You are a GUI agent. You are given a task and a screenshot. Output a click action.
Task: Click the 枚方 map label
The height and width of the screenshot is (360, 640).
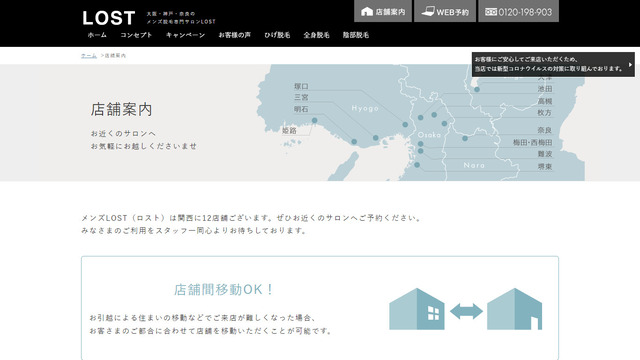click(544, 113)
